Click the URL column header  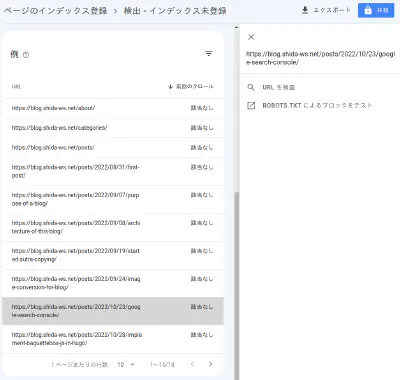point(17,87)
